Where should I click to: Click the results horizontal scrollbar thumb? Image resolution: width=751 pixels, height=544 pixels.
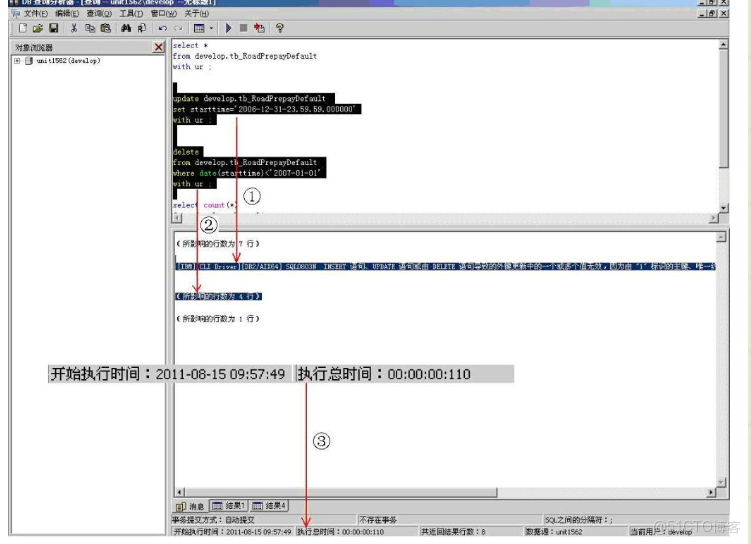[341, 492]
